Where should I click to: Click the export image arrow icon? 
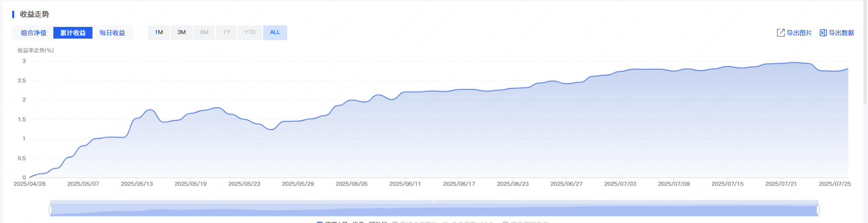point(781,33)
